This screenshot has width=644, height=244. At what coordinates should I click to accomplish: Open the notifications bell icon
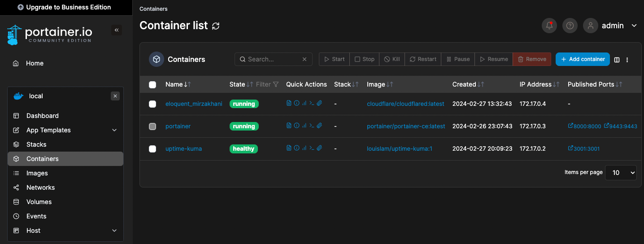tap(549, 26)
